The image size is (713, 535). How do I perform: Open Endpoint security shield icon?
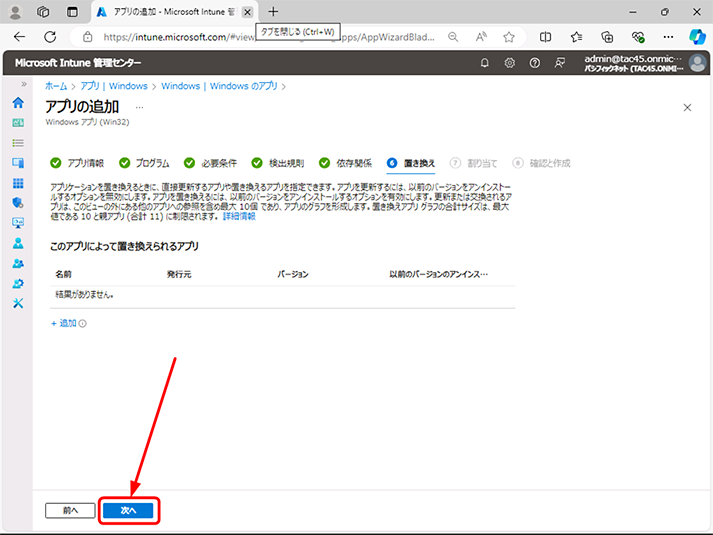[x=18, y=203]
